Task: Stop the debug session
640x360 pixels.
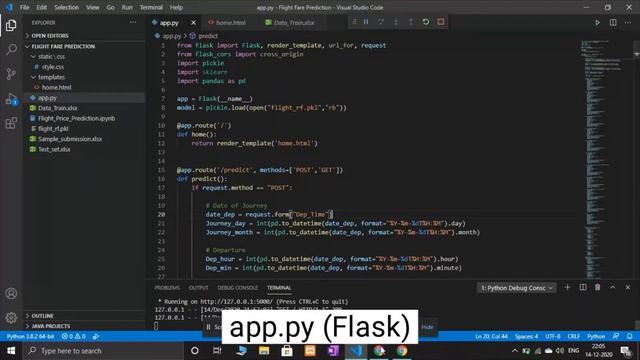Action: click(441, 22)
